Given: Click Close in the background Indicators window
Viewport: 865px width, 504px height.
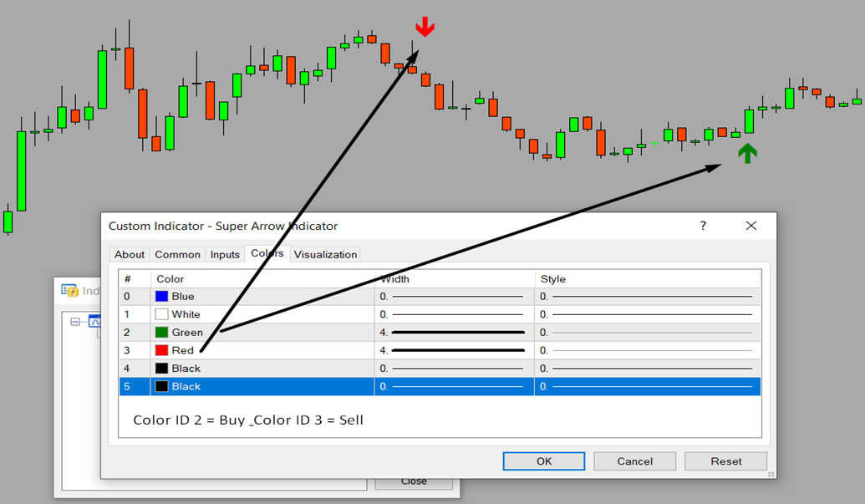Looking at the screenshot, I should tap(414, 481).
